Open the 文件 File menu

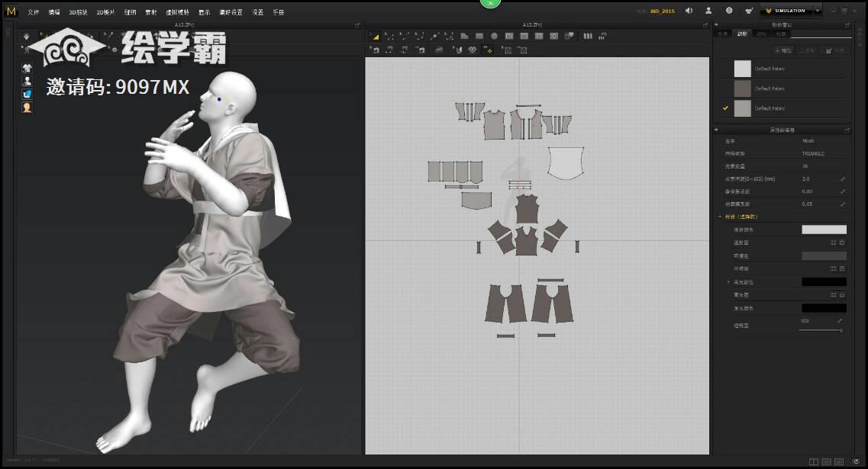pos(34,12)
